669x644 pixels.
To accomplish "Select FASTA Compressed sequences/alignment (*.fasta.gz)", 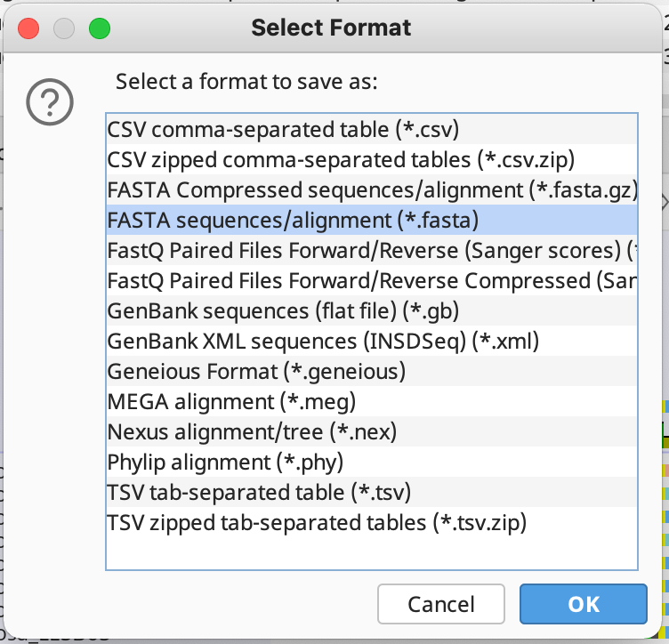I will (x=372, y=189).
